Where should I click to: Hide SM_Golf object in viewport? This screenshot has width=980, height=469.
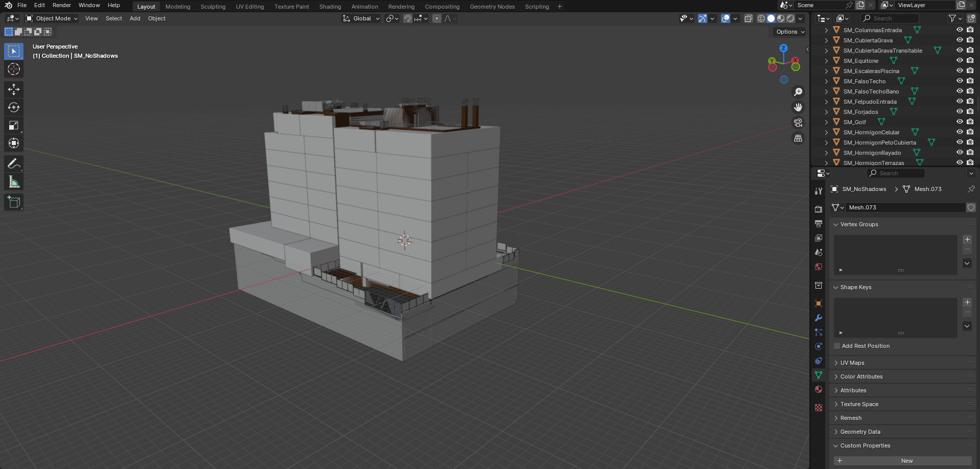coord(960,122)
